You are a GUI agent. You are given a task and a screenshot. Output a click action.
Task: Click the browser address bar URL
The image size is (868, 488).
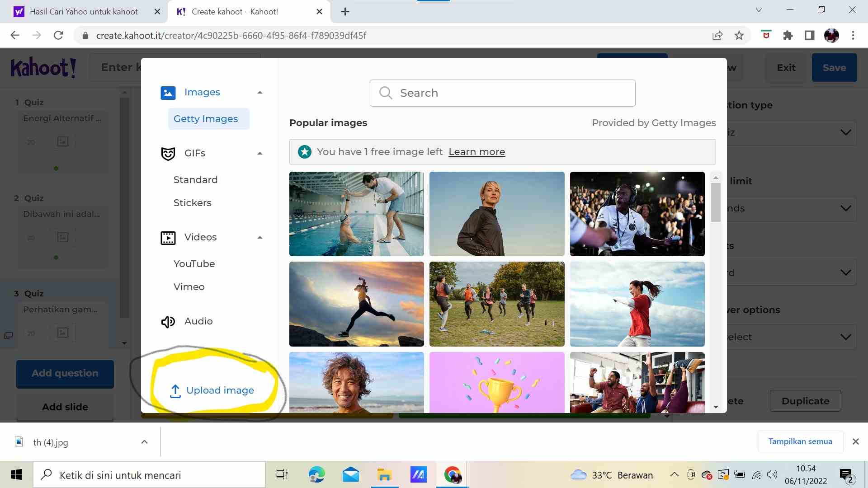click(231, 35)
